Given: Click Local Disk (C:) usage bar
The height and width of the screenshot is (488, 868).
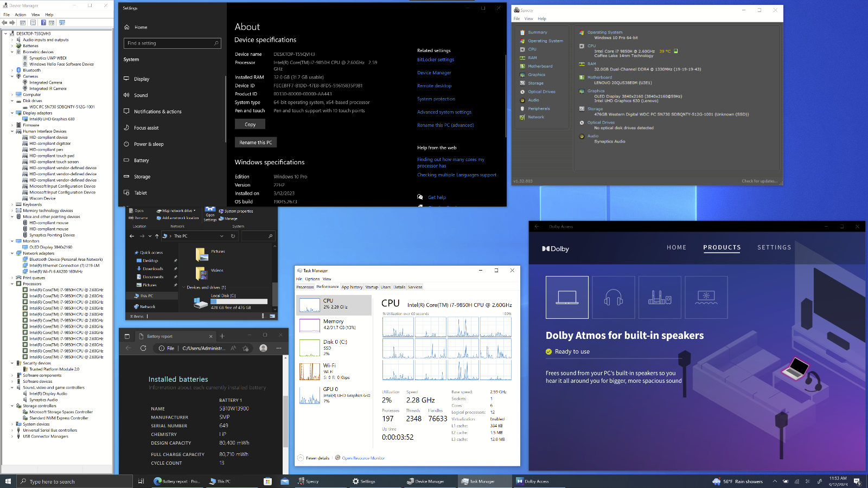Looking at the screenshot, I should pos(239,301).
